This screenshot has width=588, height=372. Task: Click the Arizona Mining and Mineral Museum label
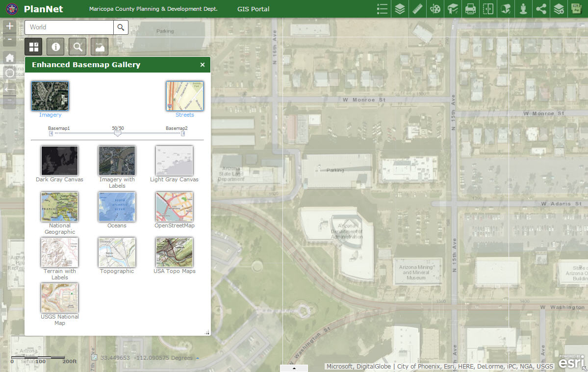[x=416, y=273]
